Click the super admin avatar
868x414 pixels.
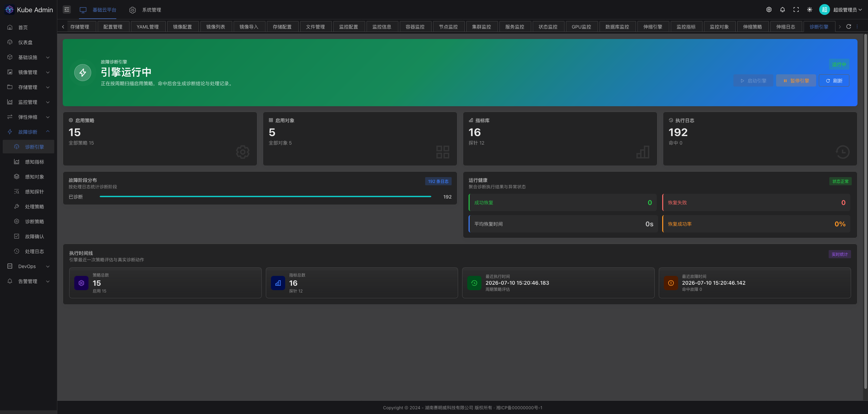[x=824, y=10]
